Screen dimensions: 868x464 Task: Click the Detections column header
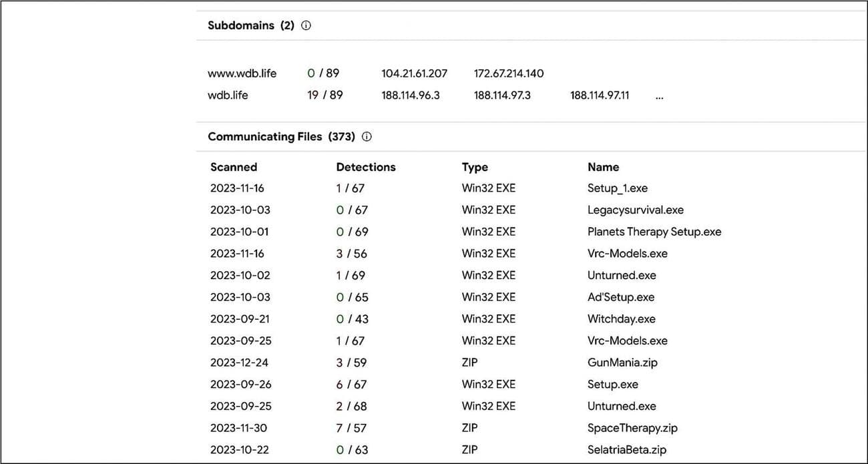point(366,168)
